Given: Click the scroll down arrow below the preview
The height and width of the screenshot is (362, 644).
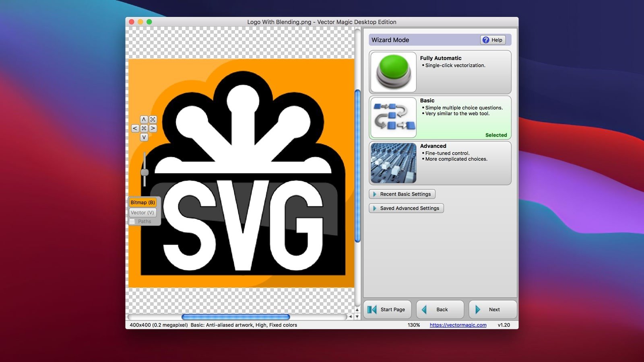Looking at the screenshot, I should [x=357, y=317].
